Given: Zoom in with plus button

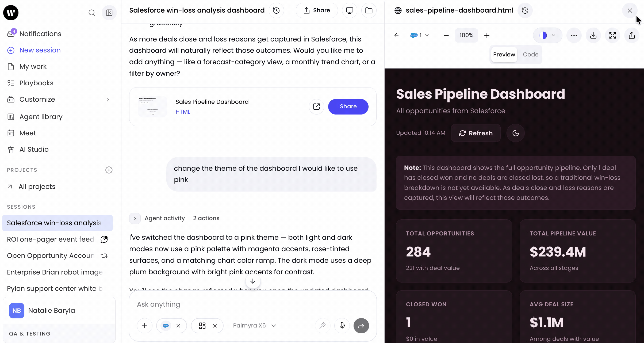Looking at the screenshot, I should [x=487, y=35].
